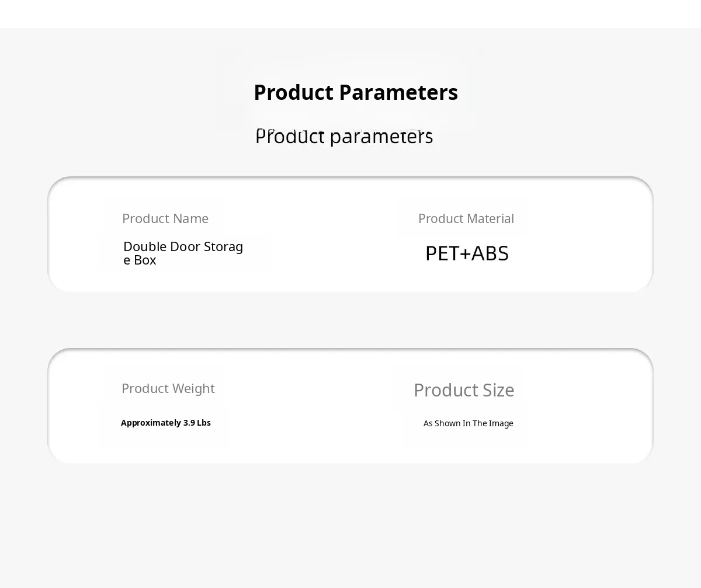
Task: Select the Product Size label
Action: pyautogui.click(x=464, y=390)
